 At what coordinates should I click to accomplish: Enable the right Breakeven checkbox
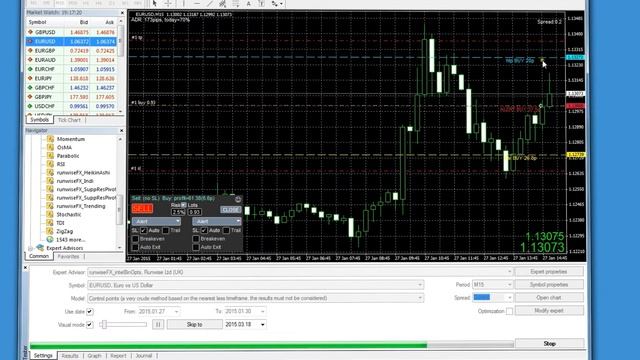pyautogui.click(x=196, y=239)
